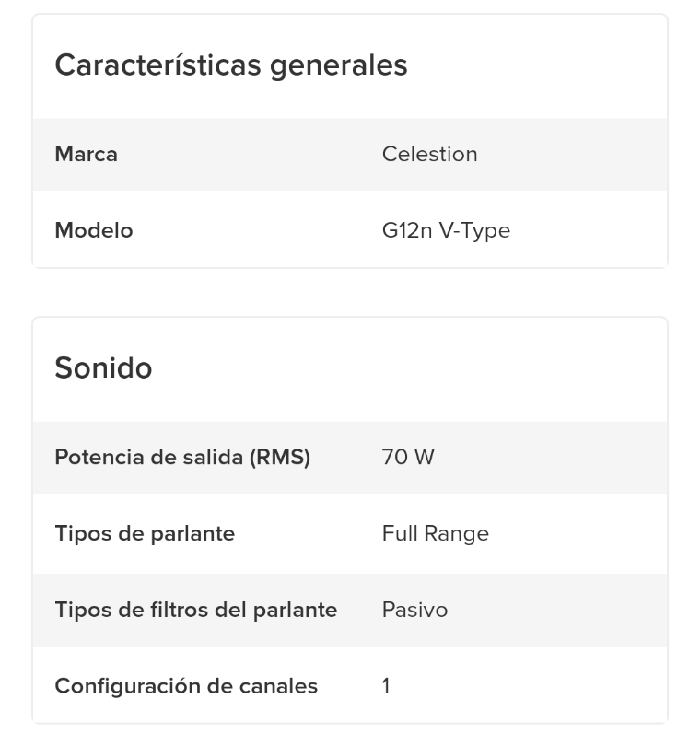Click the Full Range value
The image size is (700, 734).
[x=435, y=533]
